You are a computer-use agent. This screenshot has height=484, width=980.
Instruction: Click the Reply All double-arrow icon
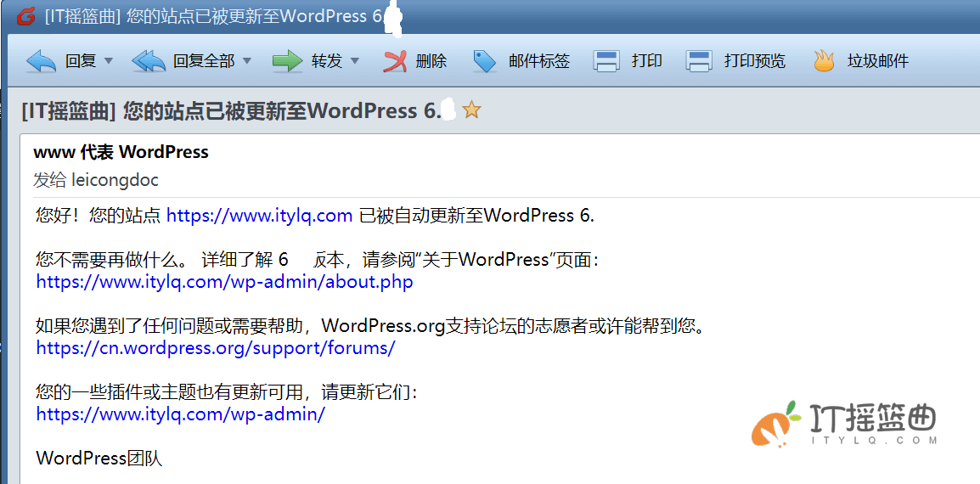[149, 61]
